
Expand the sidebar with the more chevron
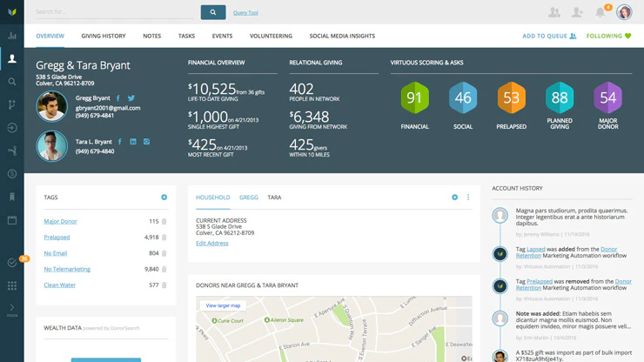click(x=12, y=311)
